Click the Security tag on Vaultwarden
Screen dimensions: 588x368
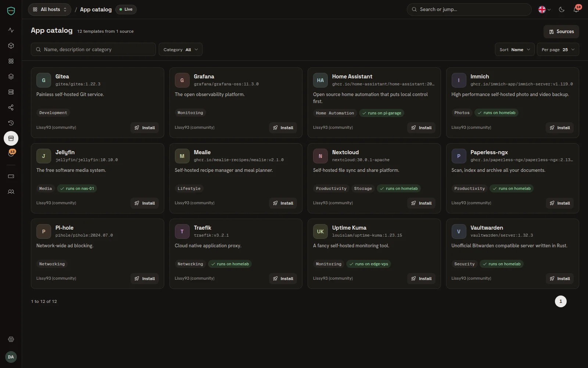click(x=465, y=264)
